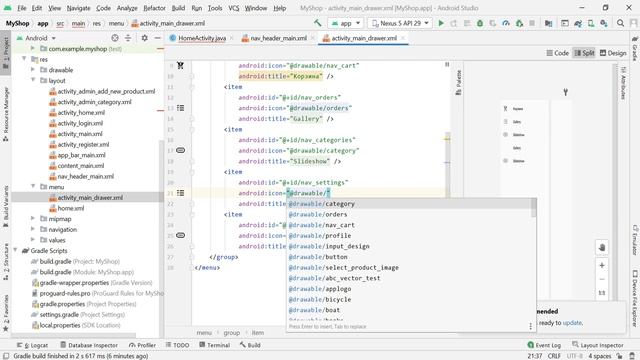640x360 pixels.
Task: Start debugging with the bug icon
Action: click(x=480, y=23)
